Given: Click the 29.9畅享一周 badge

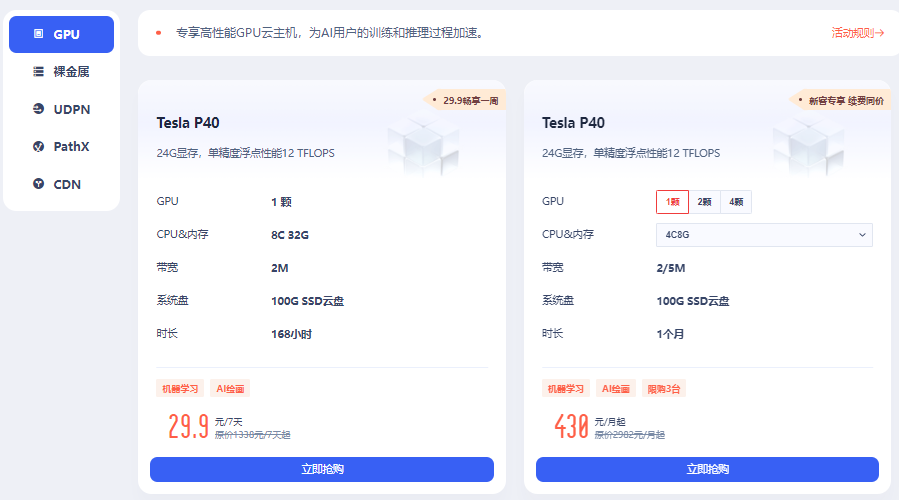Looking at the screenshot, I should click(465, 100).
